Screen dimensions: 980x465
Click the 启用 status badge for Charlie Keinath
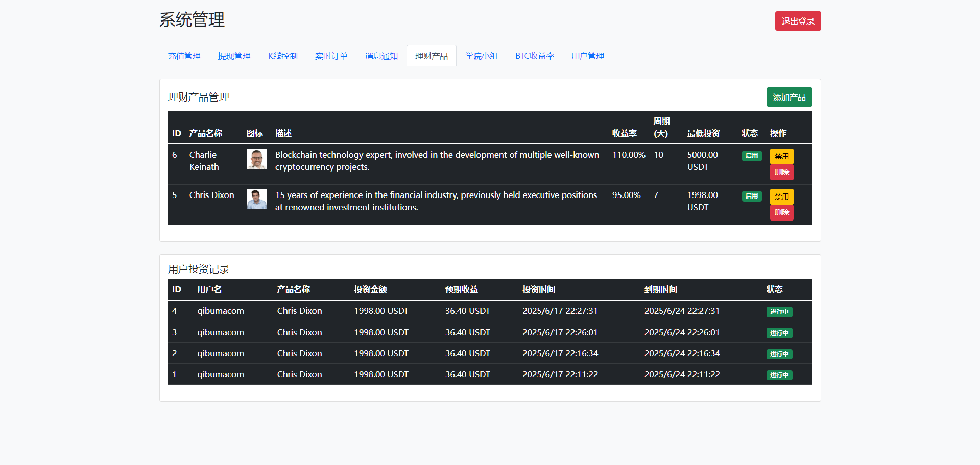pos(751,156)
